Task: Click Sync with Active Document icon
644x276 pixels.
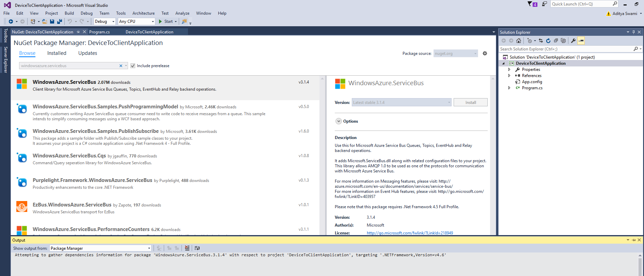Action: (541, 41)
